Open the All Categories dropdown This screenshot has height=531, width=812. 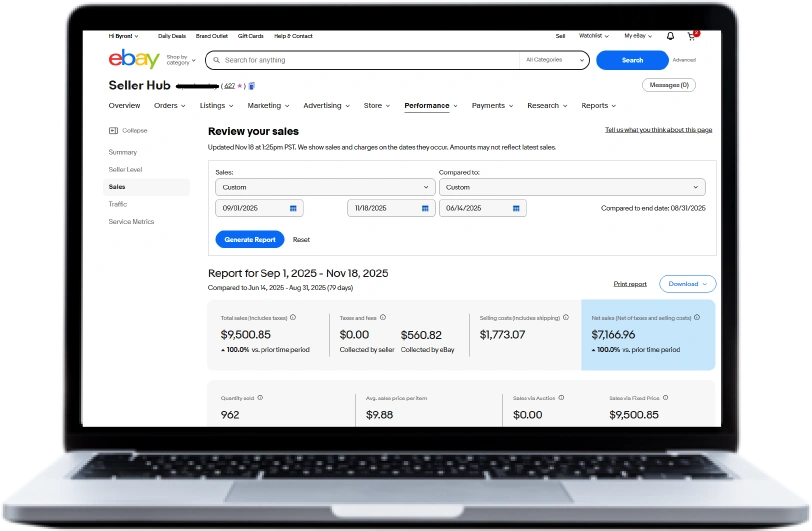[x=555, y=60]
